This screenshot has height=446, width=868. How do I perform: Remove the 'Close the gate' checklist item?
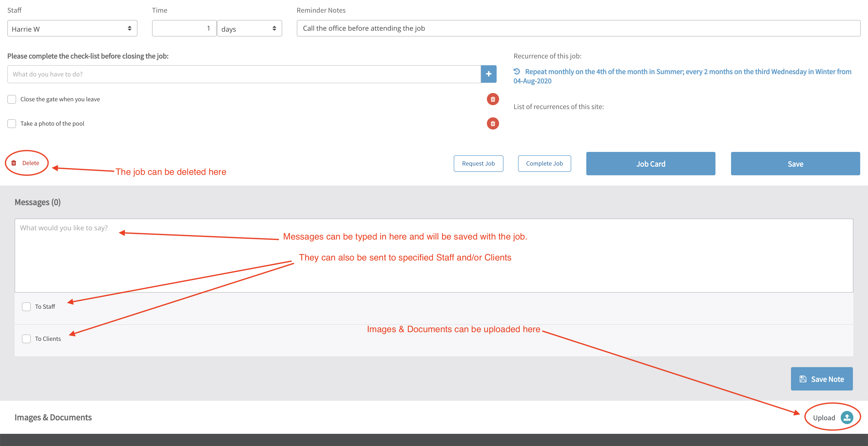point(493,99)
